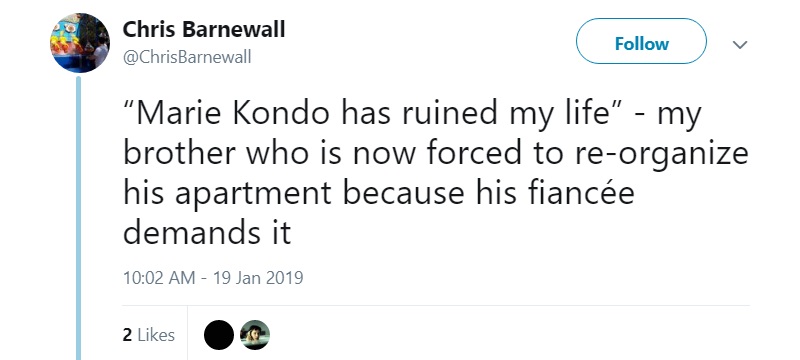This screenshot has width=800, height=360.
Task: Open the 2 Likes list
Action: pyautogui.click(x=148, y=335)
